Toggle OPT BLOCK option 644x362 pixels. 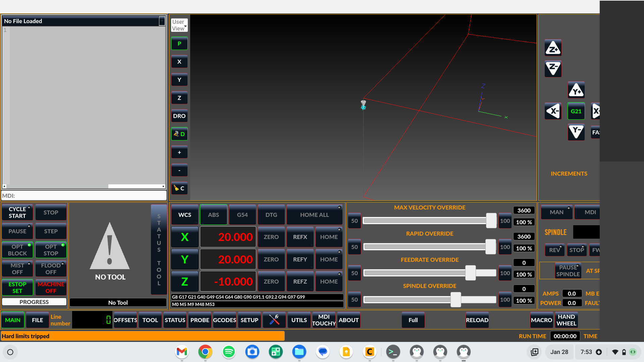coord(17,250)
